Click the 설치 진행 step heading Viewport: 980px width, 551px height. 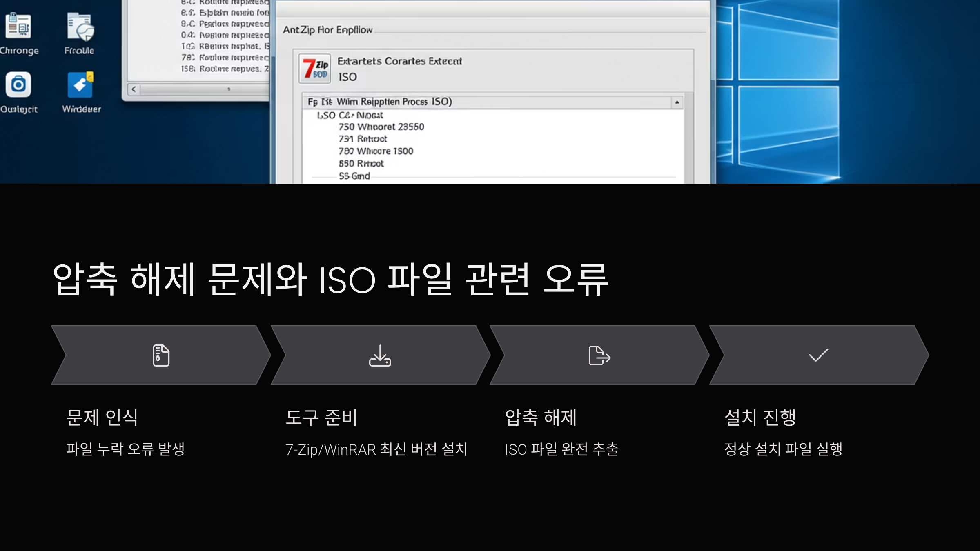(760, 417)
